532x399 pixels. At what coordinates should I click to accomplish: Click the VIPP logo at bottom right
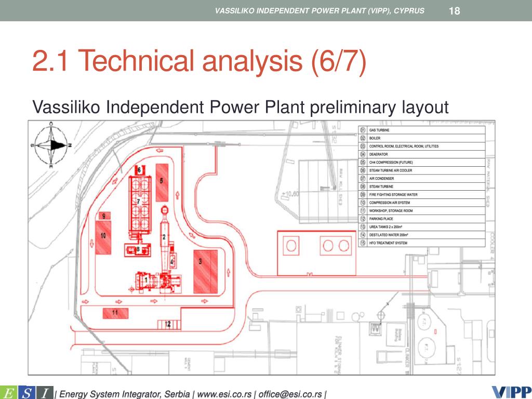pos(512,392)
